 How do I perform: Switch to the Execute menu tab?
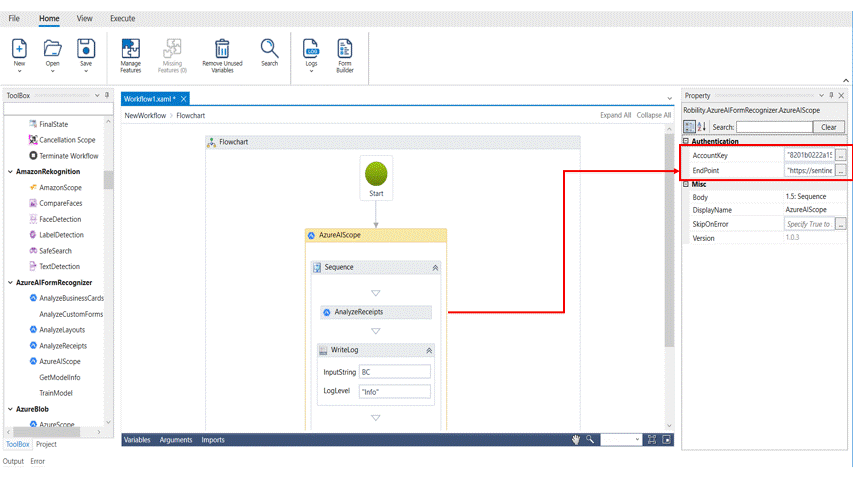point(122,18)
